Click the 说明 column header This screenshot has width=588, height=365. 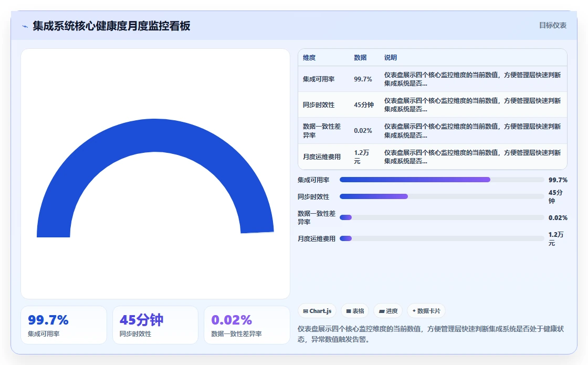(x=391, y=57)
